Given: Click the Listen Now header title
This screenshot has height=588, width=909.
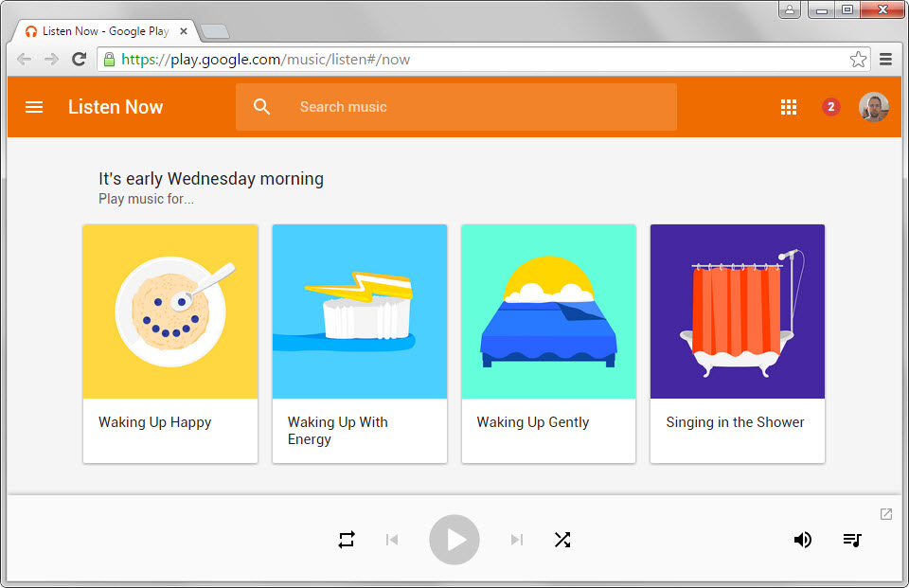Looking at the screenshot, I should pyautogui.click(x=116, y=107).
